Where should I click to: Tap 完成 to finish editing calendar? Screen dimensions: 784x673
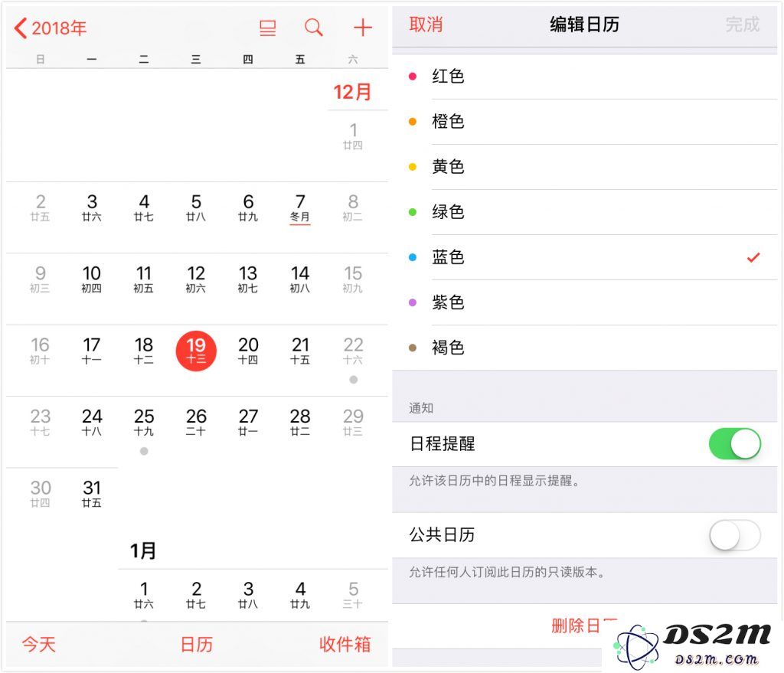click(742, 25)
